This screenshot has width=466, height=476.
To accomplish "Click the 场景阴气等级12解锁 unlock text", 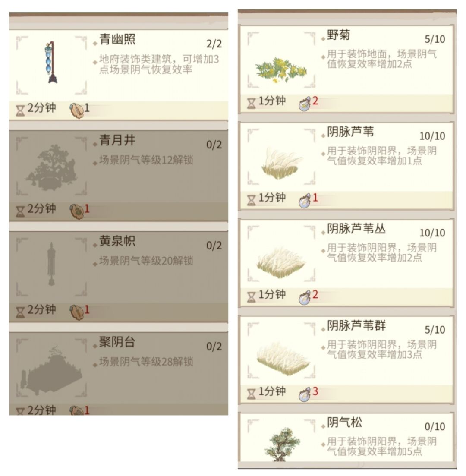I will (146, 160).
